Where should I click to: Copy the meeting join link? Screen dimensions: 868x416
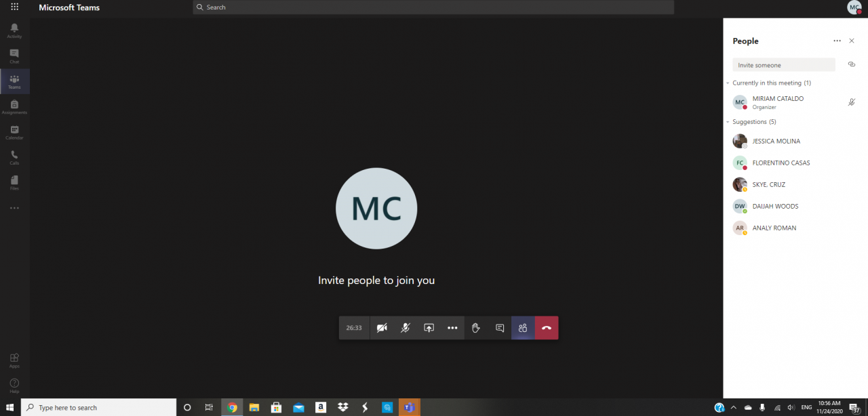(x=852, y=64)
